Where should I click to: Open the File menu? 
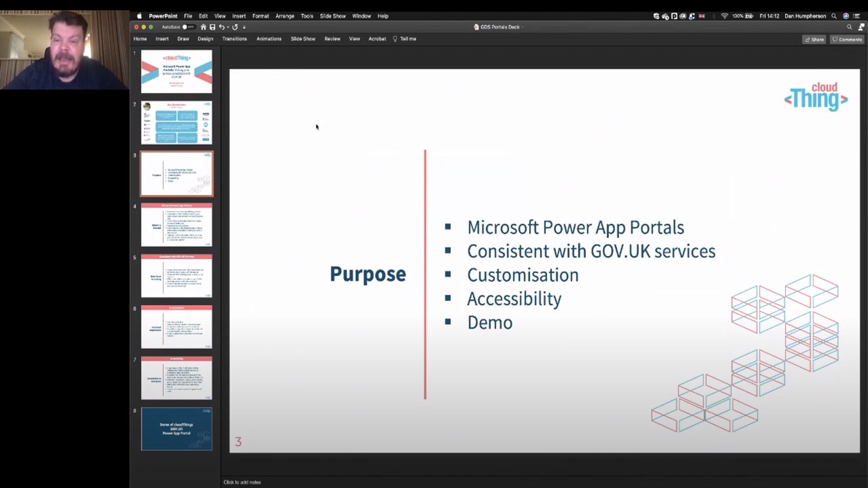188,16
